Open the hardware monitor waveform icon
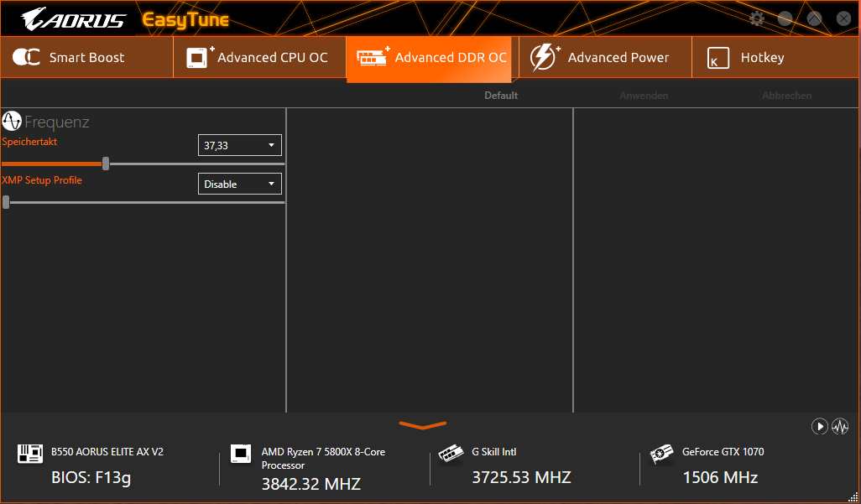This screenshot has width=861, height=504. 839,426
